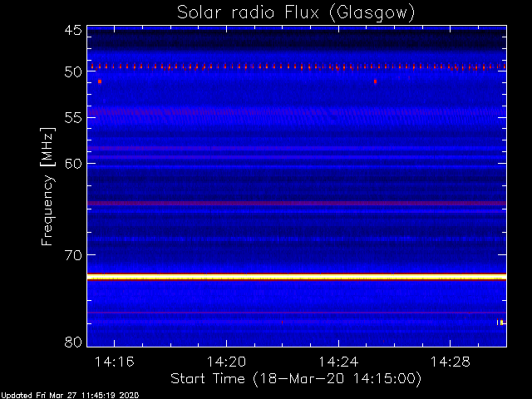Click the yellow burst near 78 MHz at plot's right edge
The width and height of the screenshot is (532, 399).
[x=501, y=323]
